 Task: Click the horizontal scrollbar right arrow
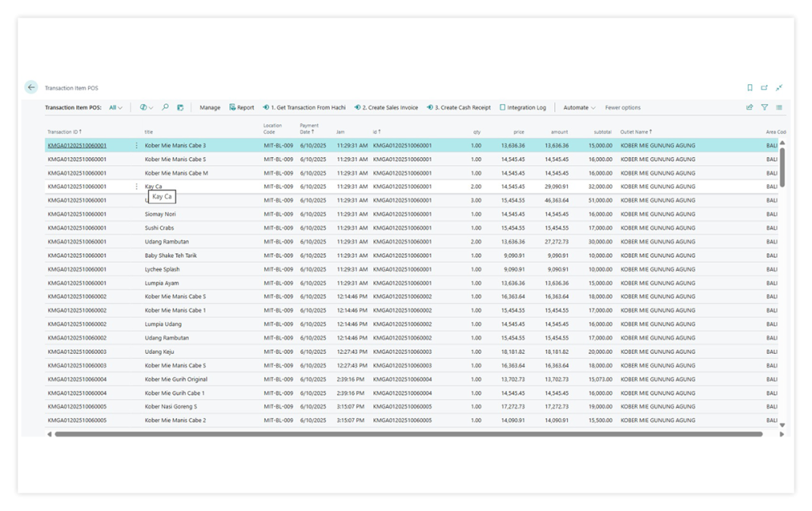point(782,434)
